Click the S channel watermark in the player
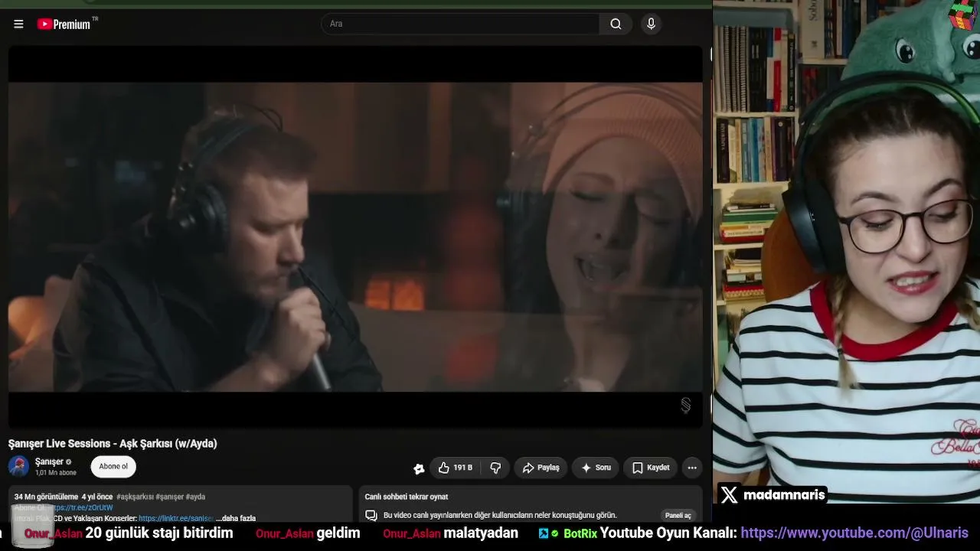The width and height of the screenshot is (980, 551). pos(686,406)
